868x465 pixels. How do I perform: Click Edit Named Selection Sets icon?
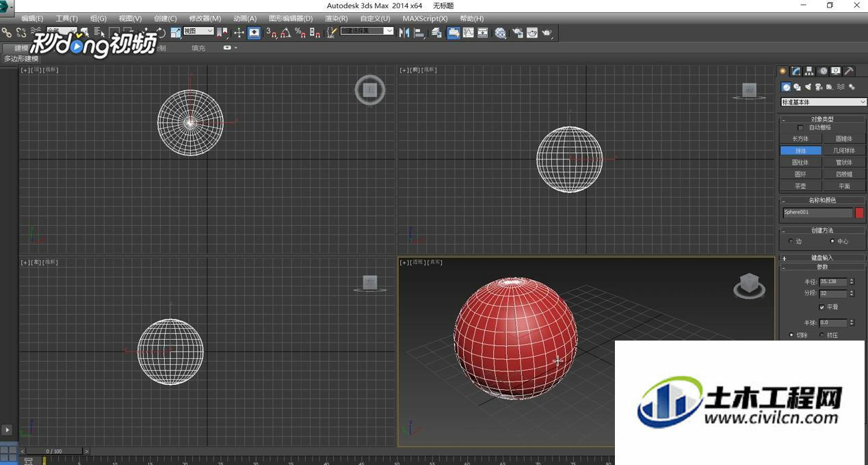pos(332,32)
